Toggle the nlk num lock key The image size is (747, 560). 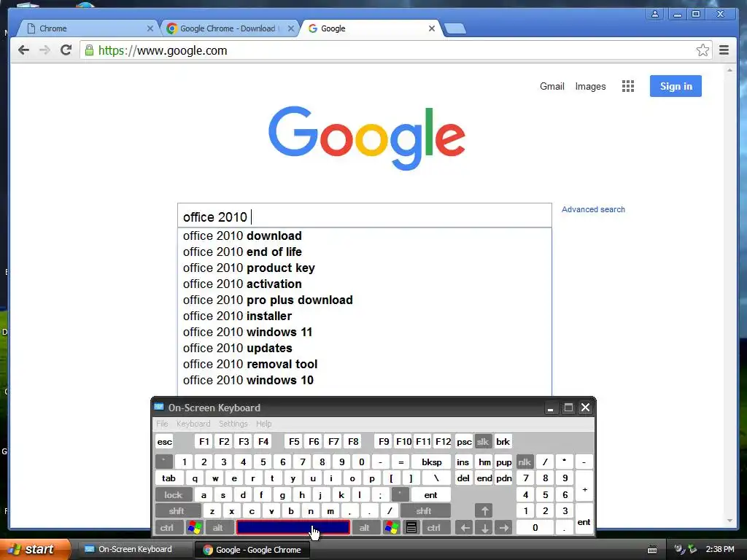pyautogui.click(x=525, y=462)
